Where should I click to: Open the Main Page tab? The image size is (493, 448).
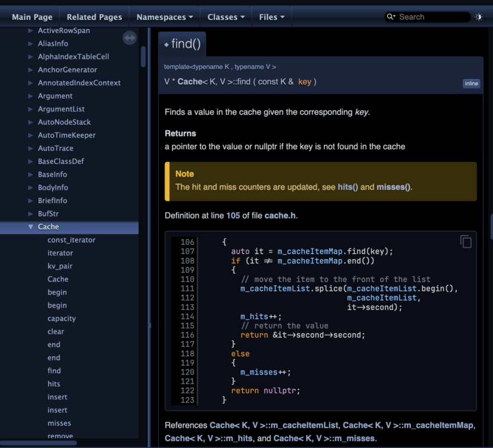click(x=32, y=17)
